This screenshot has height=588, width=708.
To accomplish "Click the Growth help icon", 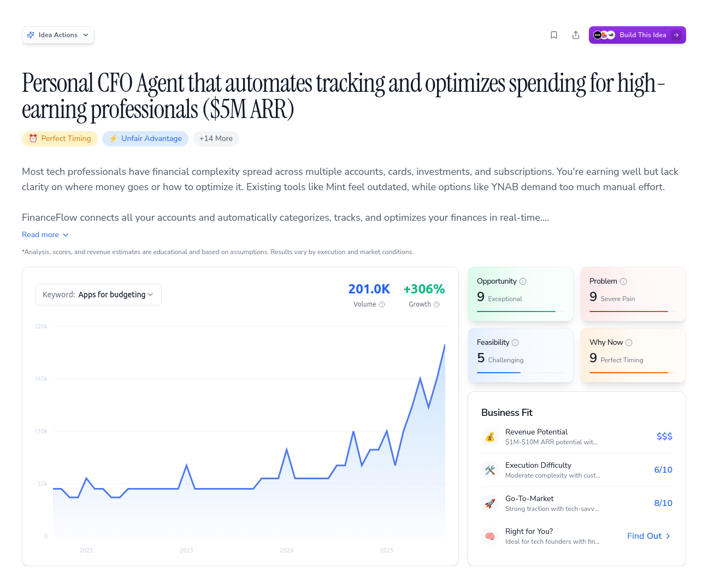I will point(436,304).
